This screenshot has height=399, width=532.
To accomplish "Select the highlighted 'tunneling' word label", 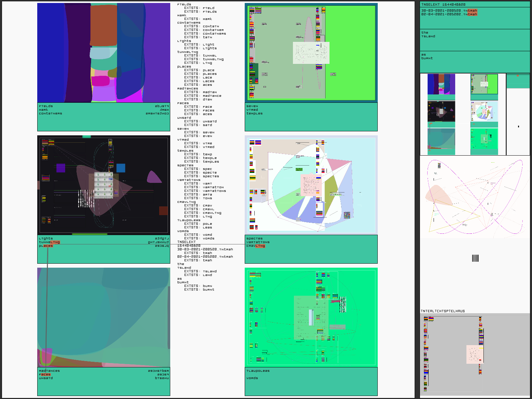I will 49,242.
